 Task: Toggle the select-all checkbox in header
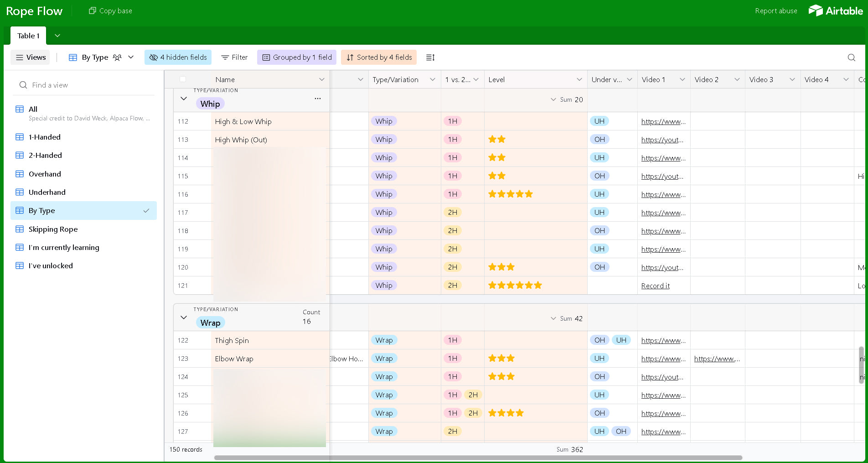[183, 79]
